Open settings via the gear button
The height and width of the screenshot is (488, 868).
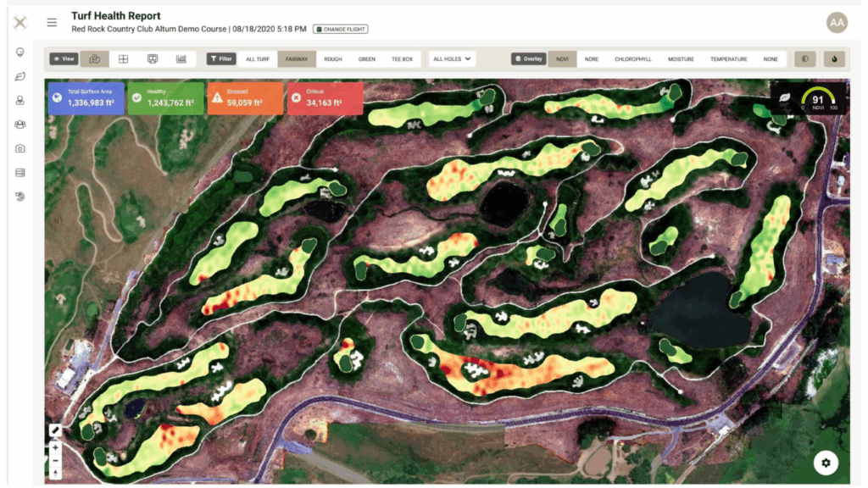(x=826, y=463)
